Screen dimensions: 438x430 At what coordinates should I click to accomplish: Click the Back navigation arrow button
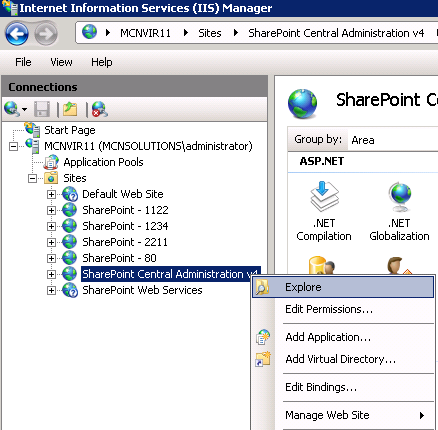[x=16, y=34]
